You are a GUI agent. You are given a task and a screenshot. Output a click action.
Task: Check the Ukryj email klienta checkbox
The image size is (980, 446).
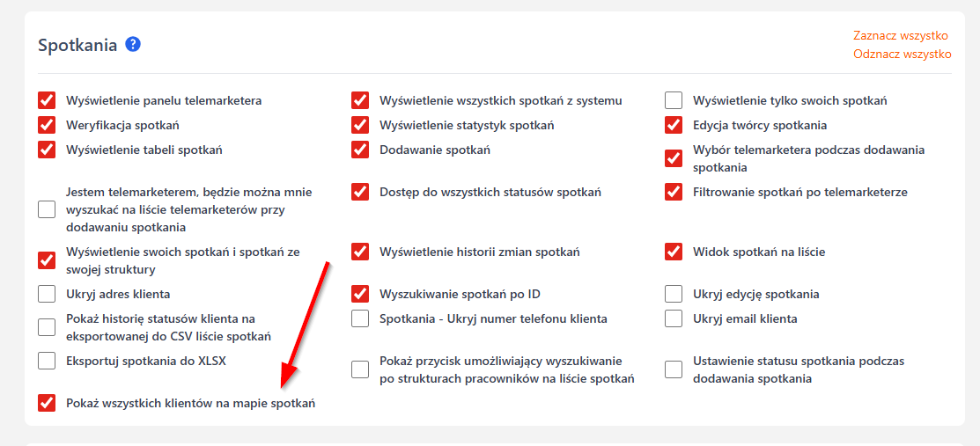[x=674, y=318]
